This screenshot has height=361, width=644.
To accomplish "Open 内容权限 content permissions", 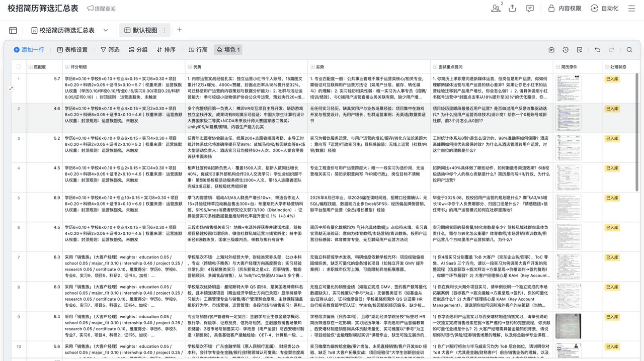I will tap(564, 9).
